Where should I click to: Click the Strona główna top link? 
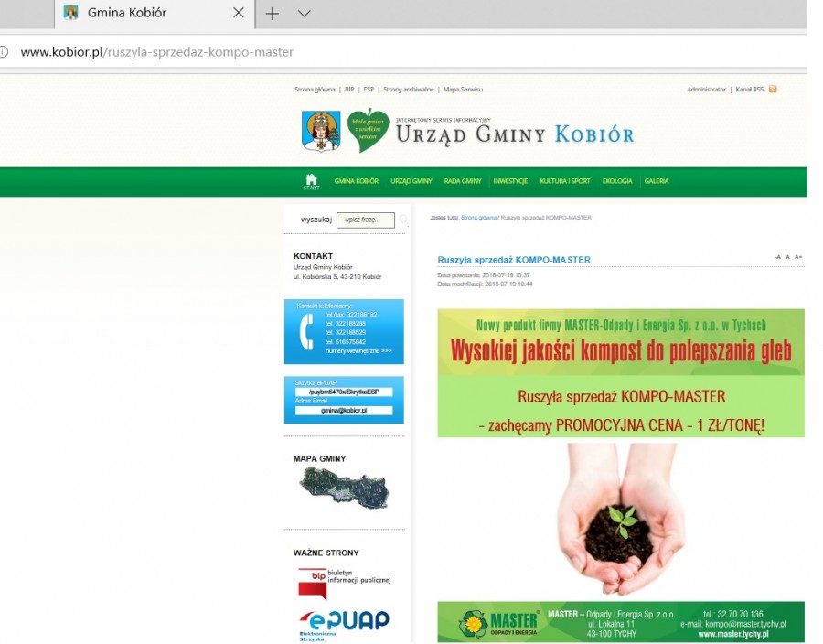[315, 90]
